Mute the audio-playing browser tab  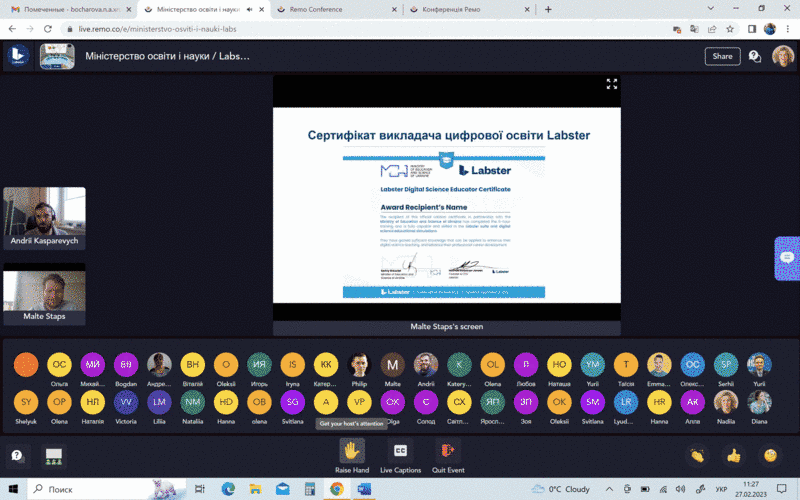click(249, 9)
